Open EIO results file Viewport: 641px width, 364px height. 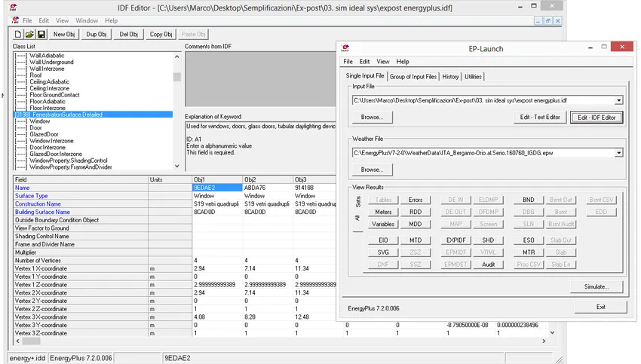(x=383, y=240)
